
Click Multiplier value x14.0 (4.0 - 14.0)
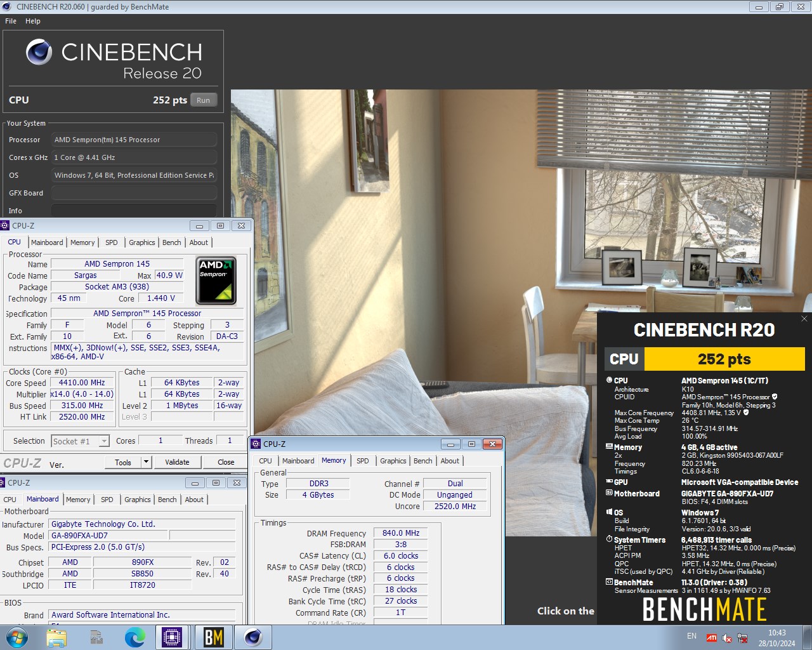point(82,394)
